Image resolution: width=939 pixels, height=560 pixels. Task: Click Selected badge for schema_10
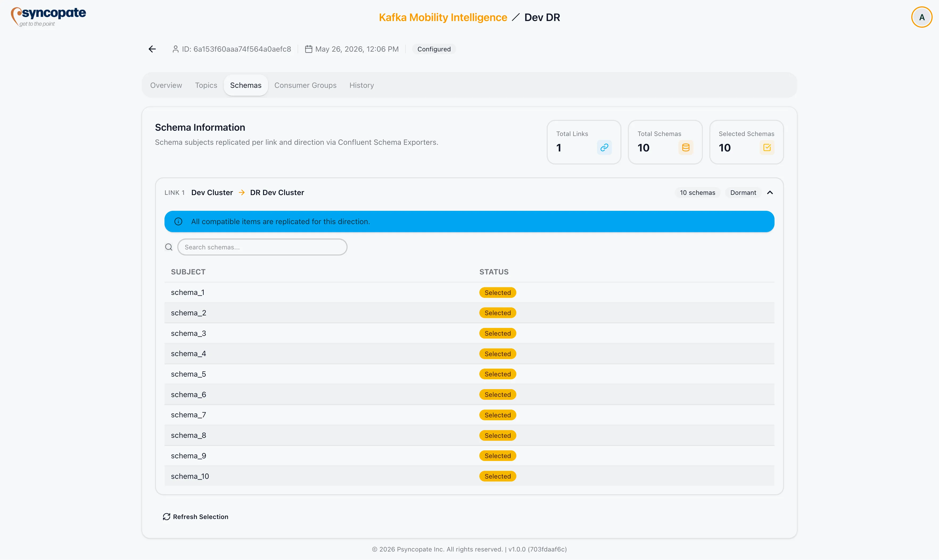click(498, 476)
